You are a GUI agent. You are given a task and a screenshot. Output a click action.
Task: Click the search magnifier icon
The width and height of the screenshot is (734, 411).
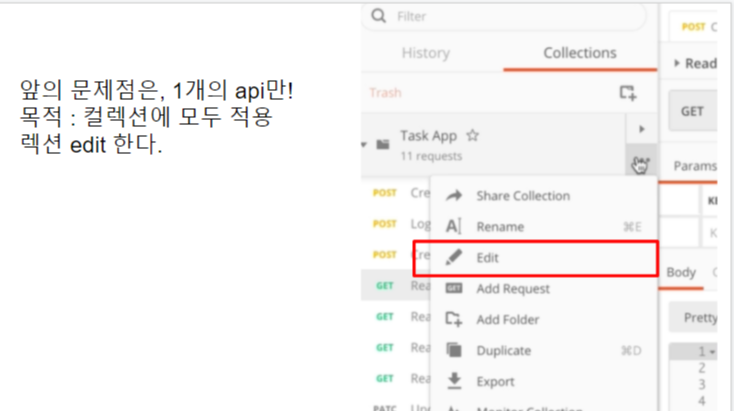tap(378, 16)
